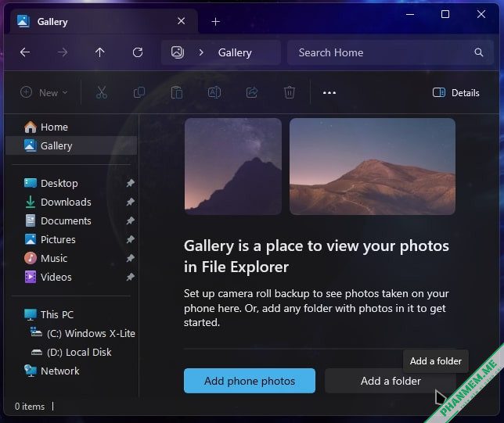Click the Rename icon
Viewport: 504px width, 423px height.
(214, 92)
